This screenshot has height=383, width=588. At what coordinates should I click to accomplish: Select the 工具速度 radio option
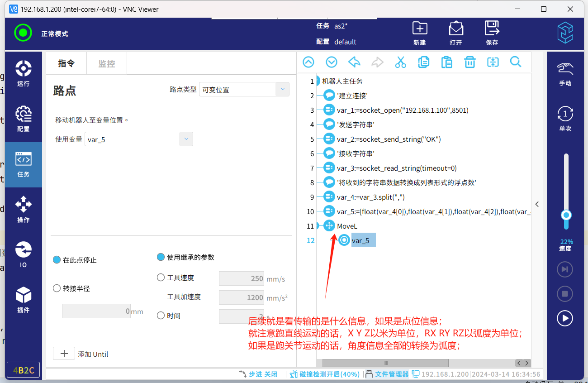click(x=161, y=278)
